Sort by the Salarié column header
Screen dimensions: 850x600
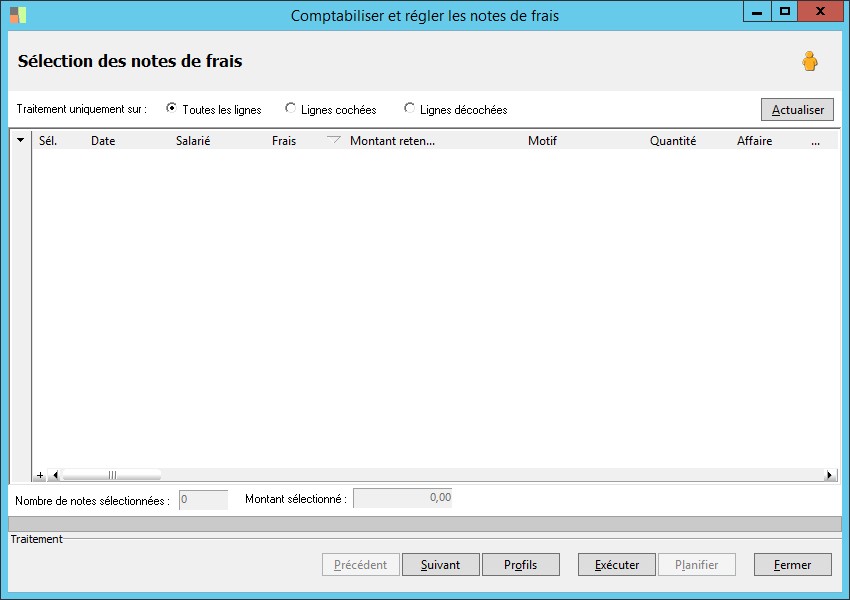(x=192, y=141)
